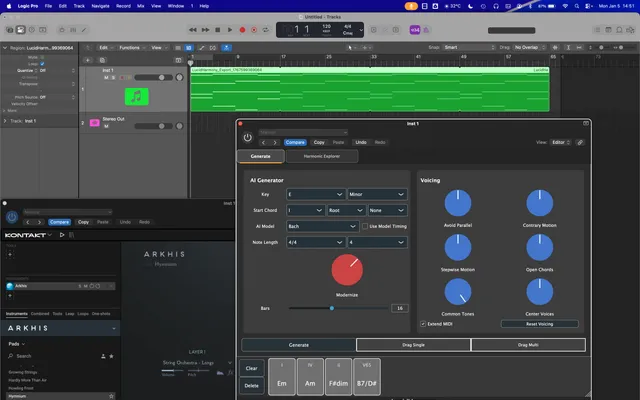Click Delete button beside chord pads
This screenshot has width=640, height=400.
(251, 385)
